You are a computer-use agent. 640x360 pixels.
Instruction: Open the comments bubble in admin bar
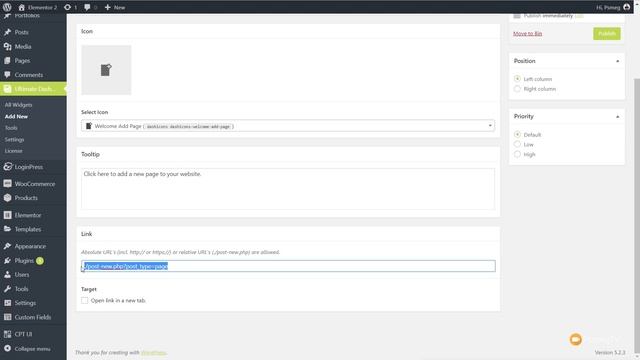point(87,7)
